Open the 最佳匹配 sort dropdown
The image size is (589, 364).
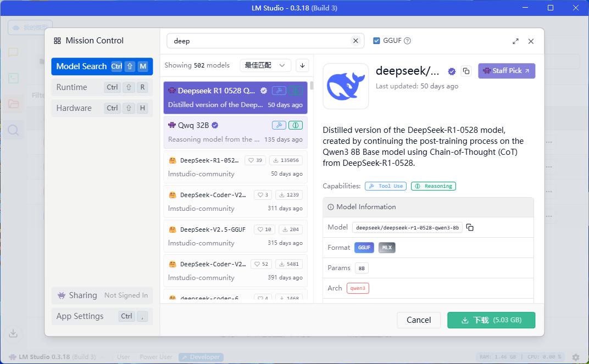pyautogui.click(x=265, y=65)
